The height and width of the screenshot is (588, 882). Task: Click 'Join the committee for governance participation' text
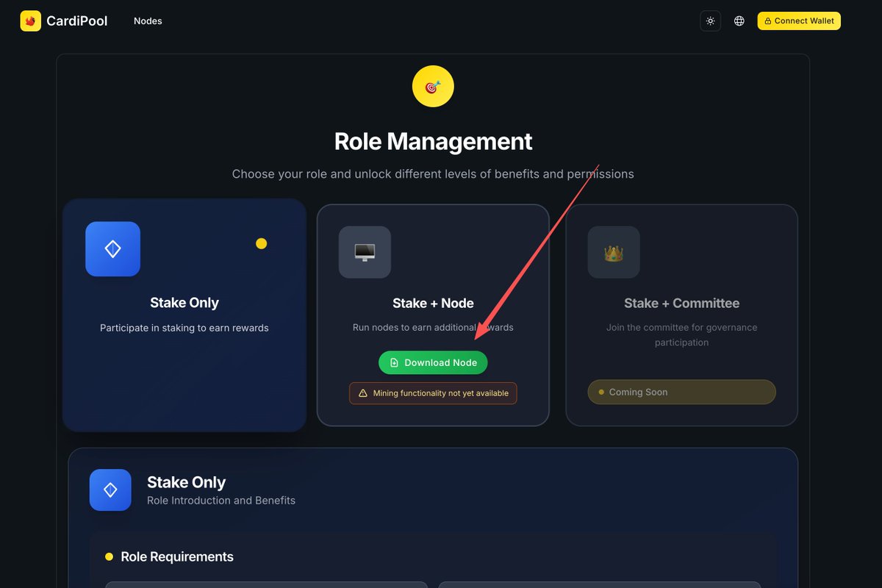click(x=681, y=335)
